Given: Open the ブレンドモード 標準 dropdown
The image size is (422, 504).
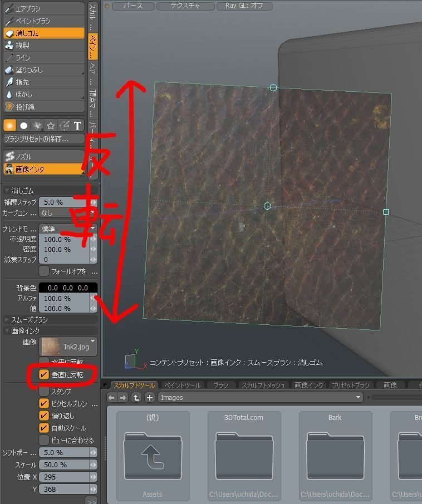Looking at the screenshot, I should (68, 229).
